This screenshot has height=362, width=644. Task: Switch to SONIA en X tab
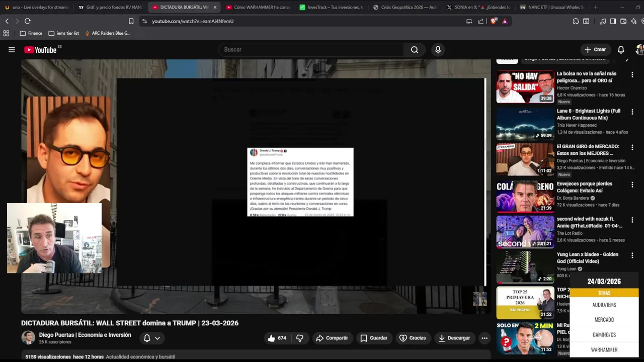(x=479, y=7)
